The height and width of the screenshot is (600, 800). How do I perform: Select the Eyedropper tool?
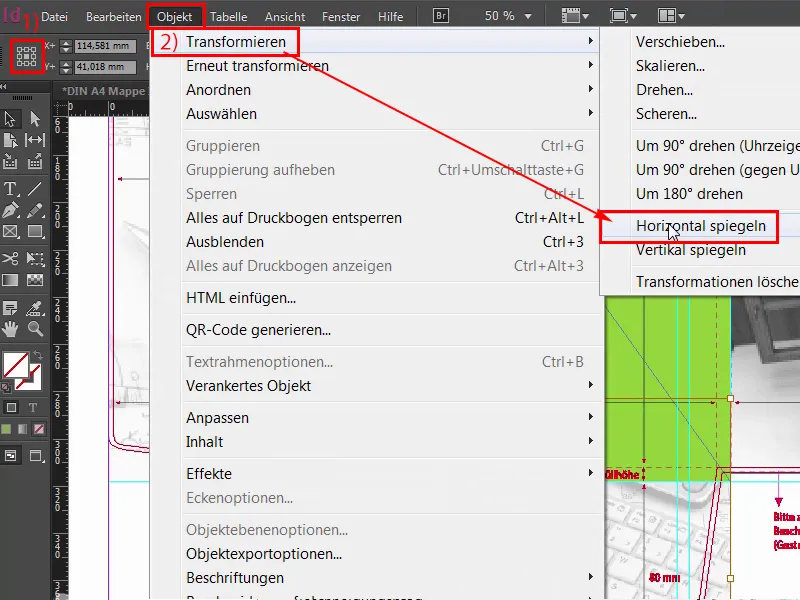click(35, 308)
